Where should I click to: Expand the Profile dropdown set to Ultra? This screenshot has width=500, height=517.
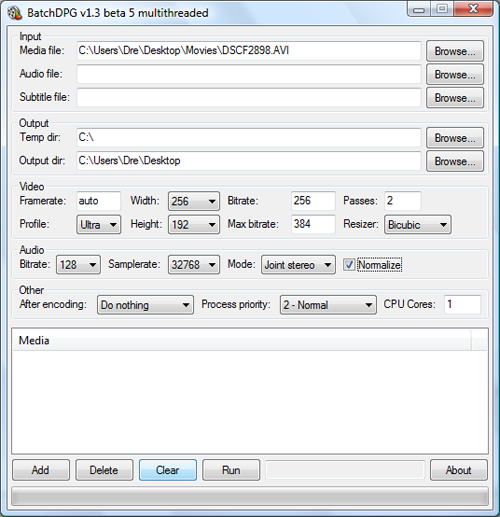click(x=99, y=224)
